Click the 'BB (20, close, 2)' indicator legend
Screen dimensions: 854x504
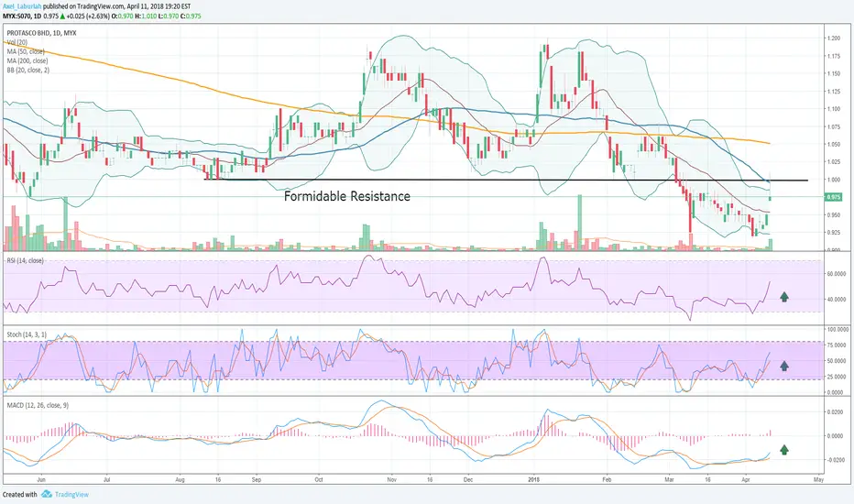pyautogui.click(x=28, y=70)
